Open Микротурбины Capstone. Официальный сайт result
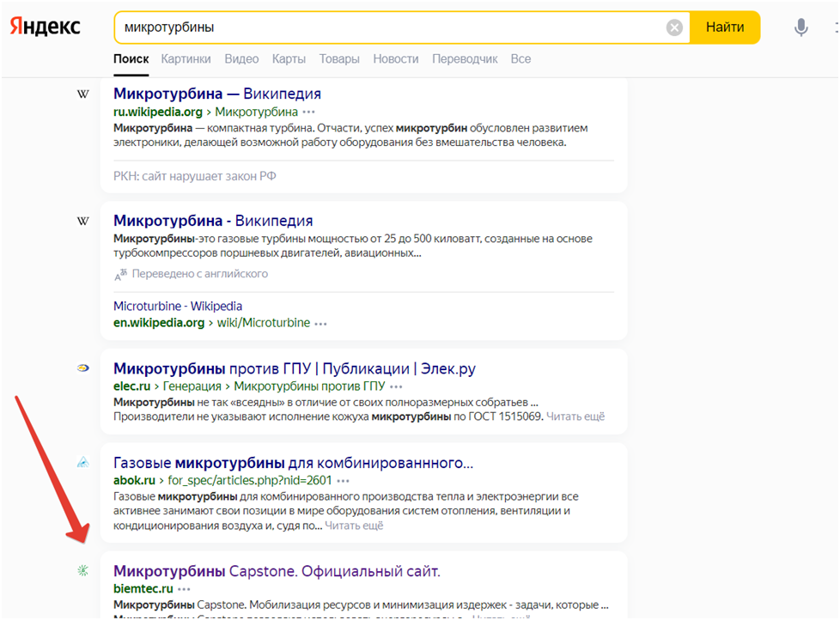Viewport: 840px width, 620px height. click(x=277, y=571)
